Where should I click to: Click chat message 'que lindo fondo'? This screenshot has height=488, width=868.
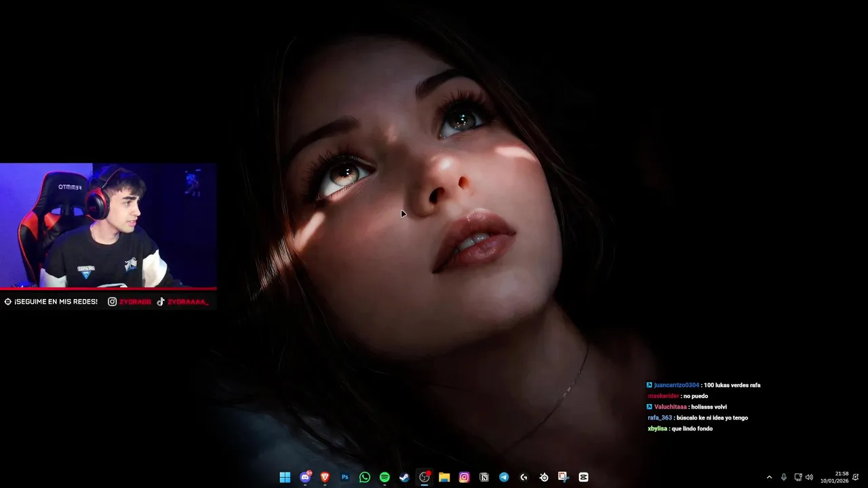click(x=692, y=428)
